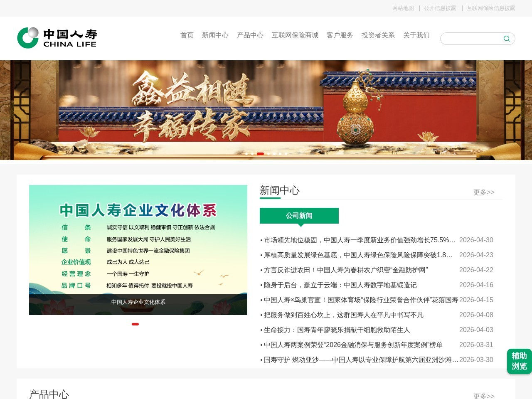Click the date 2026-04-15
The height and width of the screenshot is (399, 532).
coord(476,300)
